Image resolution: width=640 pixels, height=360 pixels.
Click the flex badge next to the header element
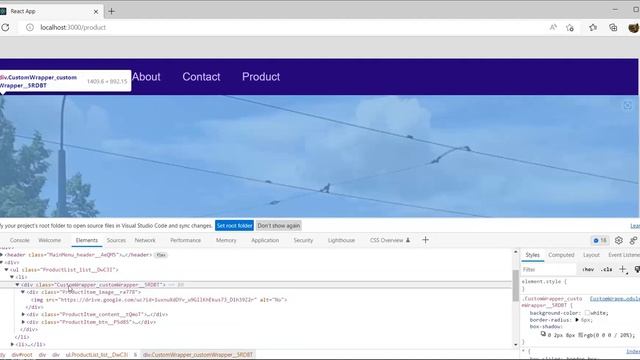161,255
